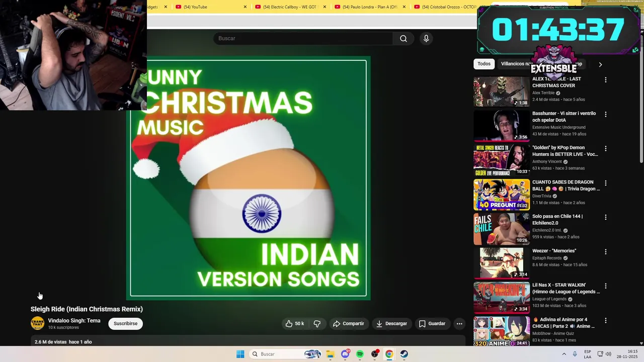
Task: Open the Dragon Ball trivia thumbnail
Action: click(x=502, y=195)
